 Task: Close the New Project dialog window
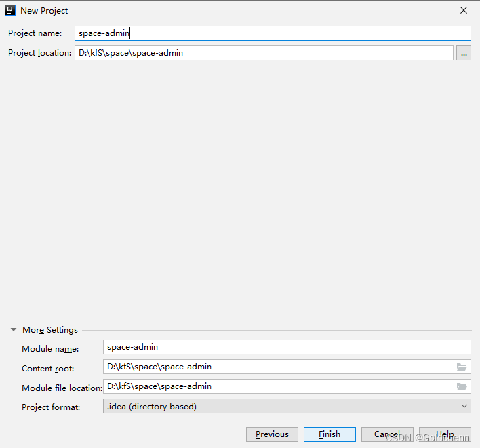464,10
